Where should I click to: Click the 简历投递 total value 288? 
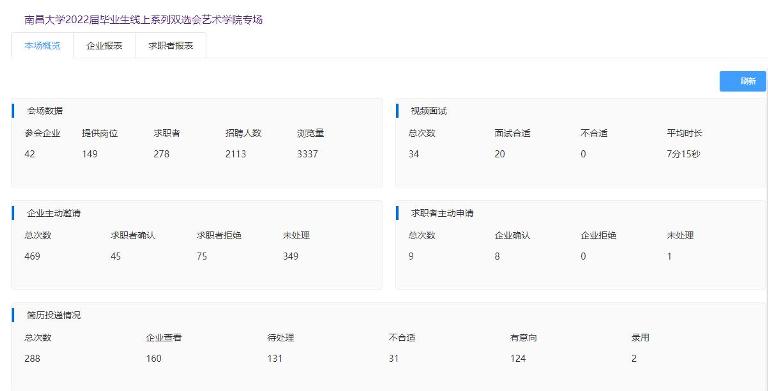pyautogui.click(x=32, y=359)
